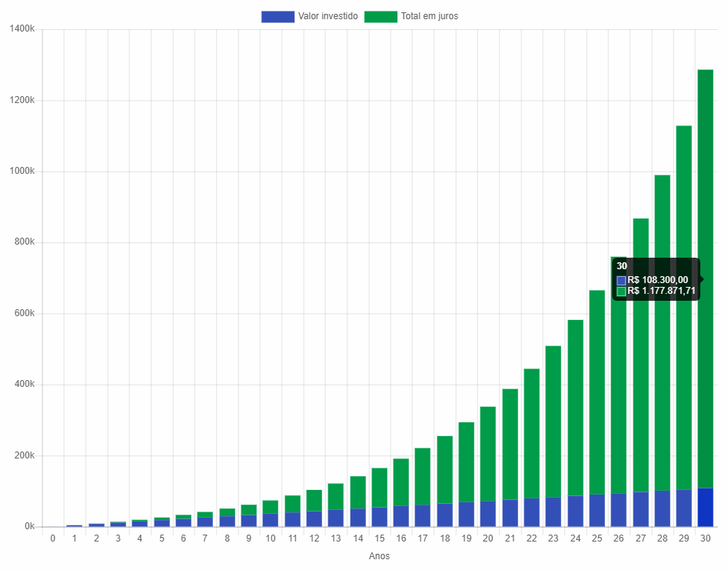
Task: Select the blue bar segment for year 15
Action: coord(379,517)
